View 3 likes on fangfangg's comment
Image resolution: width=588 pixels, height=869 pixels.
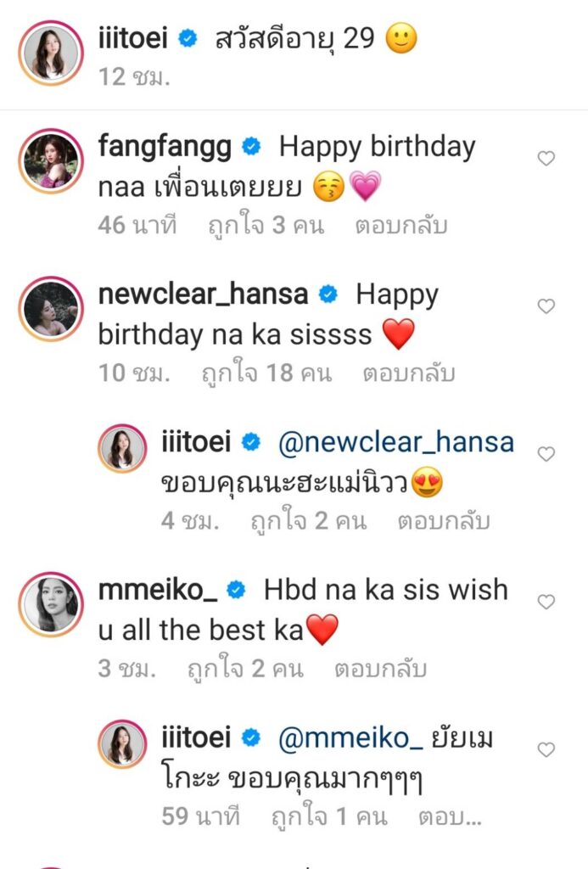(261, 225)
